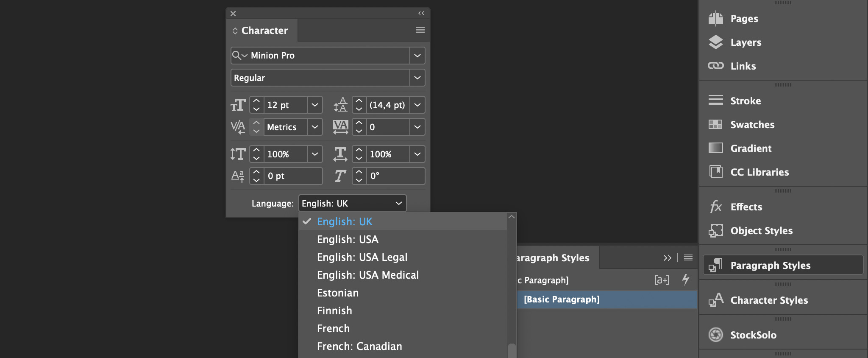Choose French: Canadian in language list
Viewport: 868px width, 358px height.
[x=359, y=347]
